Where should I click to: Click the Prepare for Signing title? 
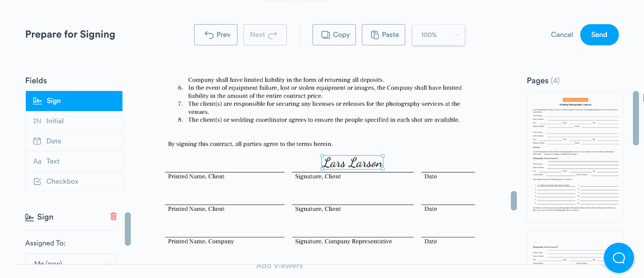tap(70, 35)
